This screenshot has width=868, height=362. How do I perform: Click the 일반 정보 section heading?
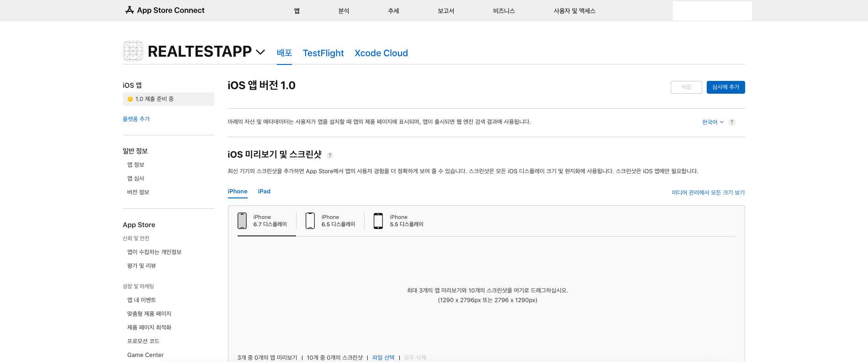coord(135,151)
